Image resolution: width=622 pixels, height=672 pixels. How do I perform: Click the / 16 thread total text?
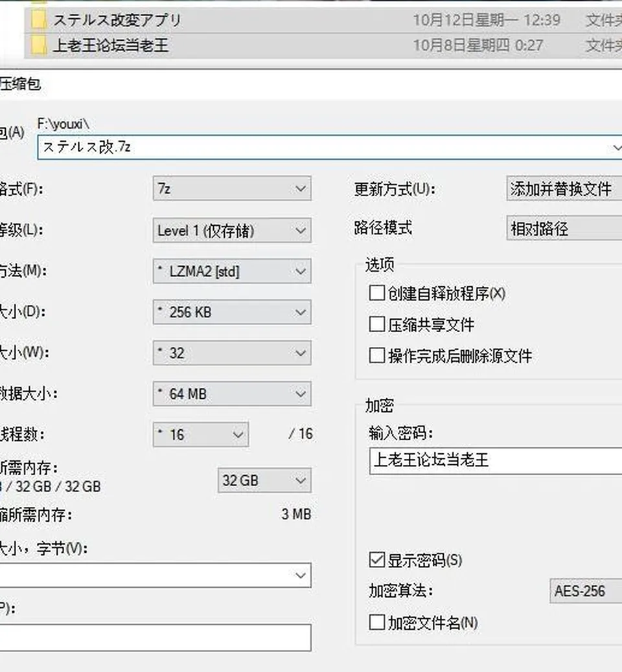301,434
